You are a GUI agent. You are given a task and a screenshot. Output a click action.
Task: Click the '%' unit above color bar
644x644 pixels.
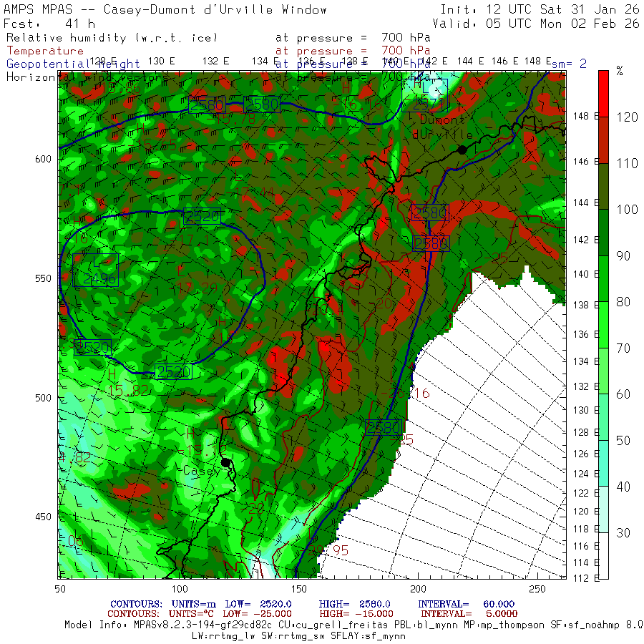pos(620,72)
